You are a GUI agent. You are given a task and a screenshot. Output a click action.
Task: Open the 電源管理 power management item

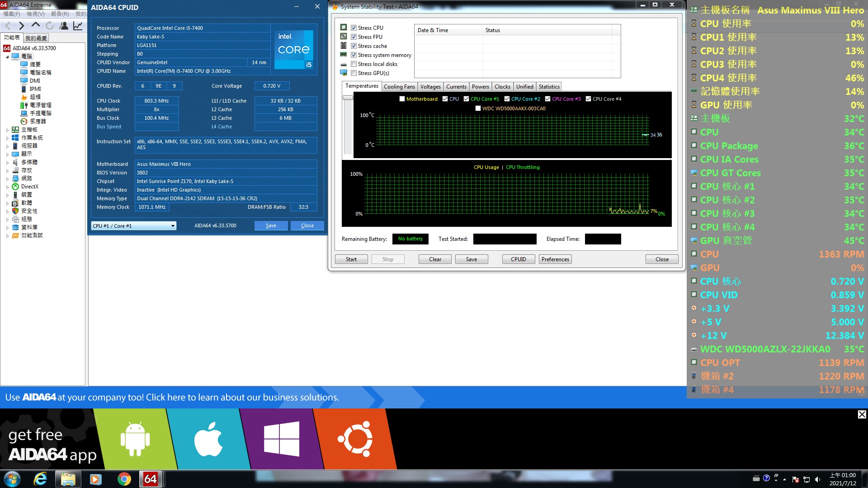tap(36, 105)
